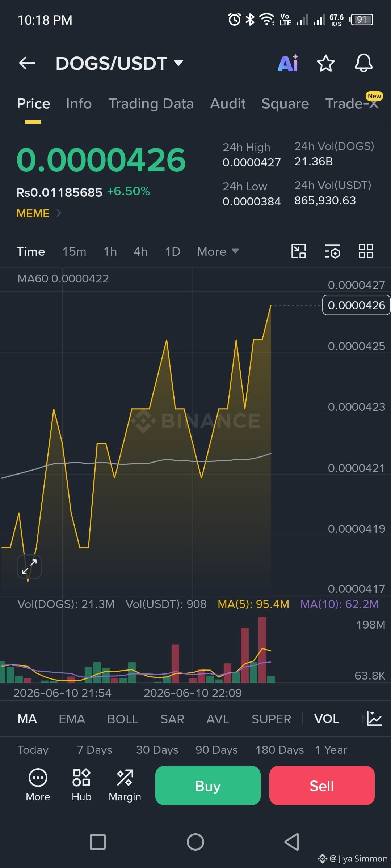
Task: Set a price alert with bell icon
Action: pyautogui.click(x=363, y=63)
